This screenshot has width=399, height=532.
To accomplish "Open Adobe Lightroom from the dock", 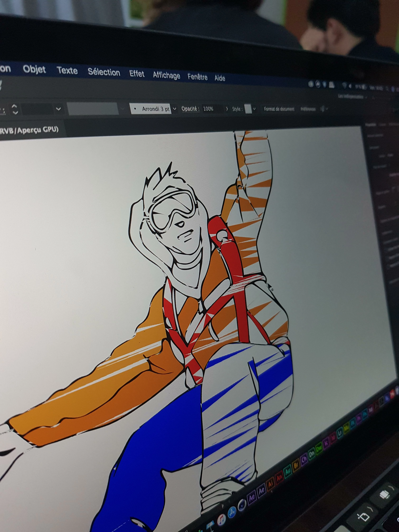I will tap(340, 433).
